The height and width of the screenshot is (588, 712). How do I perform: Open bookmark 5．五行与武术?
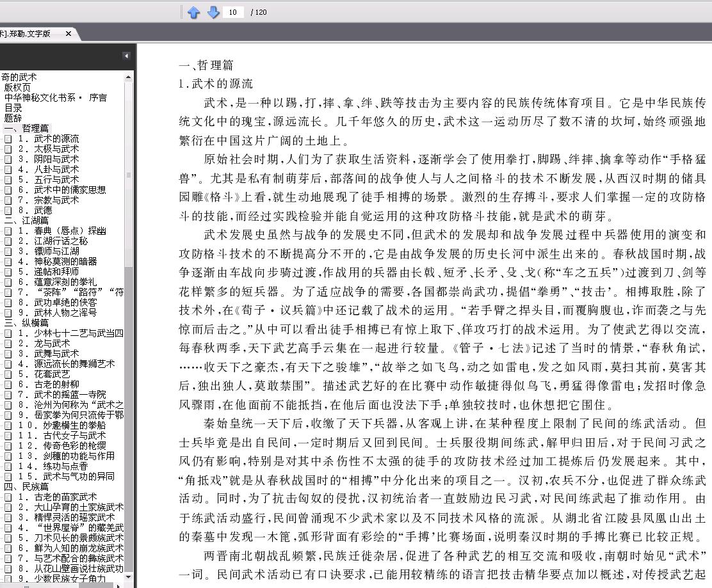tap(49, 180)
